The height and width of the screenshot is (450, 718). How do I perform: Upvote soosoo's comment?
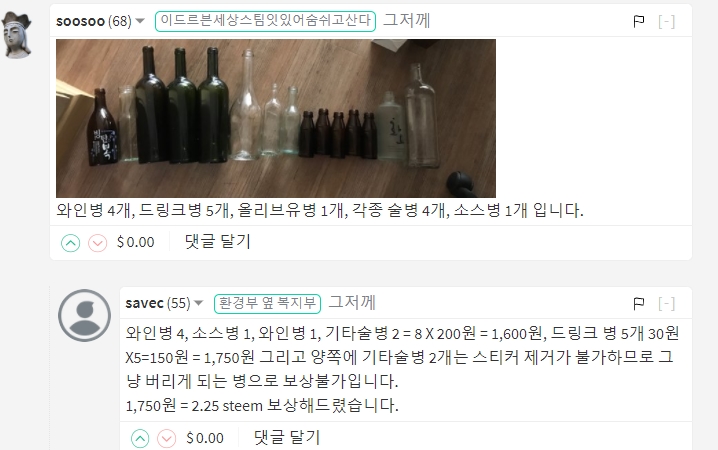click(71, 243)
